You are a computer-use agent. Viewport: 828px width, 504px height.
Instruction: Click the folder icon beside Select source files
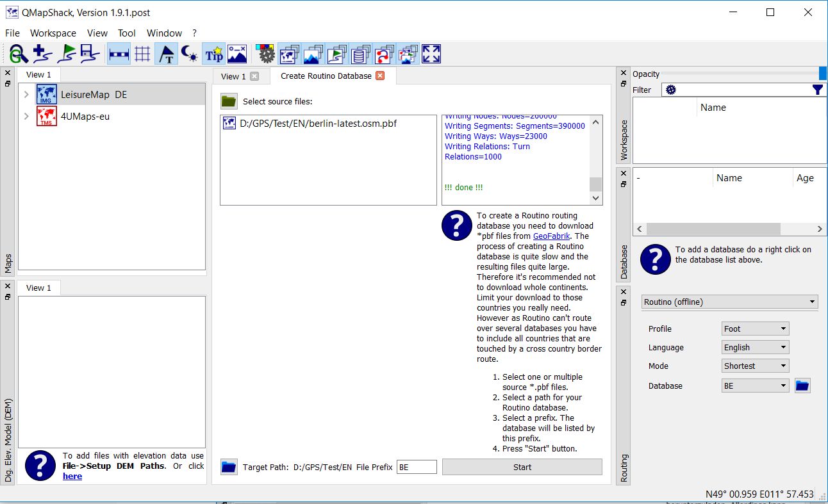click(x=229, y=101)
